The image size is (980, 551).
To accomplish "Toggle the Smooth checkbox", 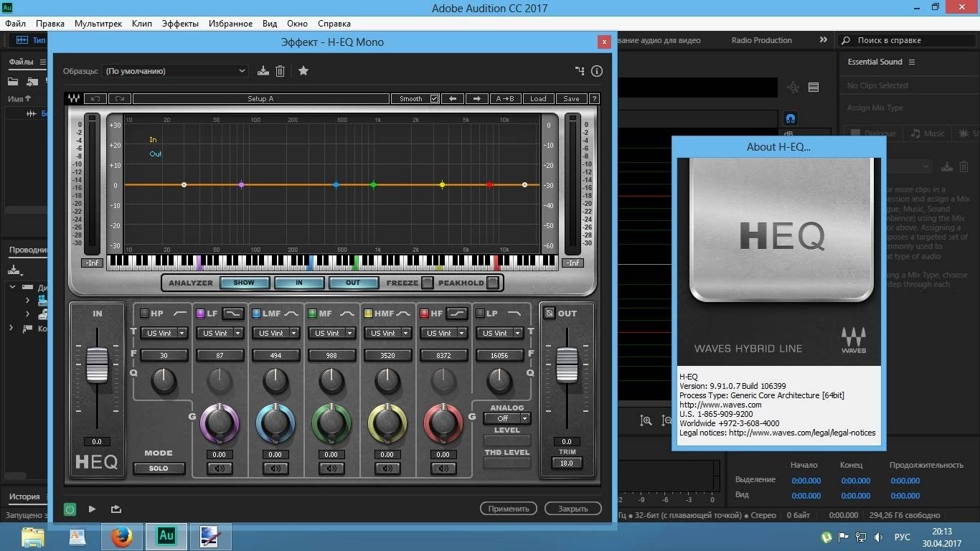I will (434, 98).
